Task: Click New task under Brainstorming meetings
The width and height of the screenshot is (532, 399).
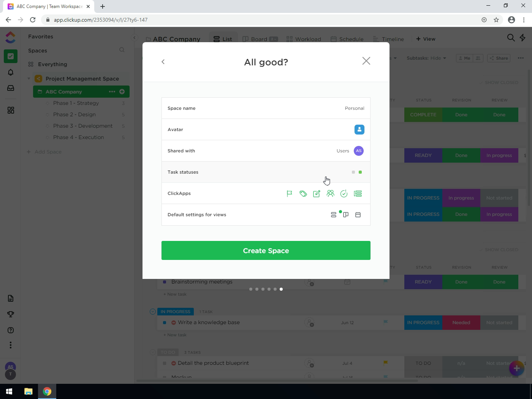Action: pyautogui.click(x=175, y=294)
